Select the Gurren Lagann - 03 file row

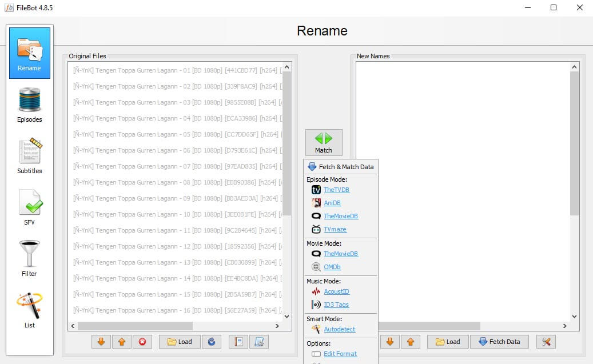tap(176, 102)
